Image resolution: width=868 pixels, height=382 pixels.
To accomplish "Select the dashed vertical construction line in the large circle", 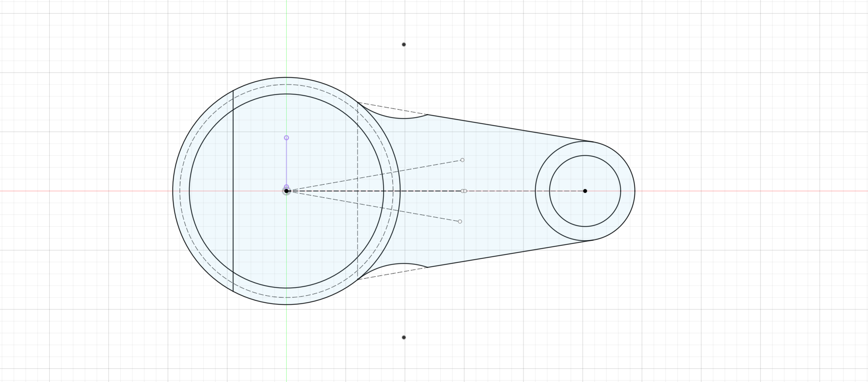I will (x=358, y=191).
